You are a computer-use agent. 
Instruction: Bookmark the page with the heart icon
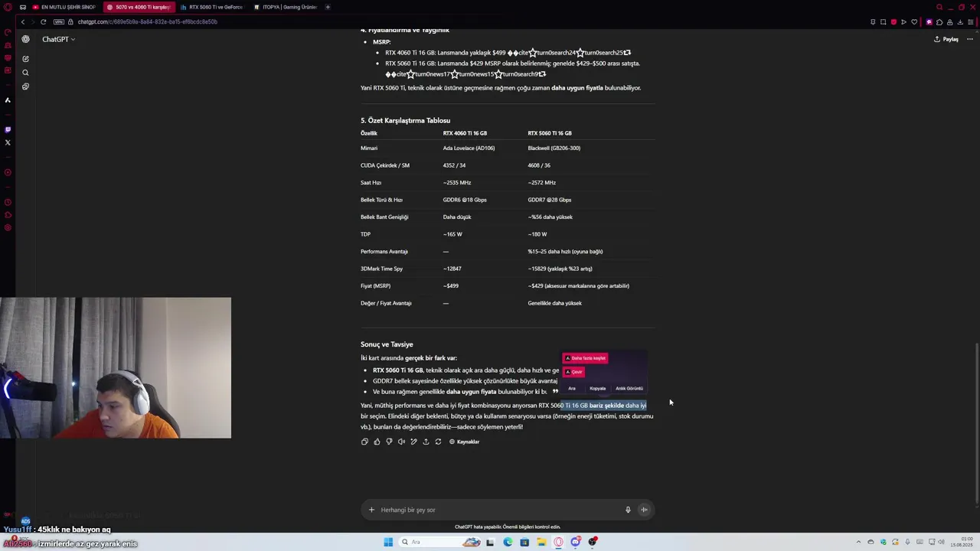pyautogui.click(x=913, y=21)
